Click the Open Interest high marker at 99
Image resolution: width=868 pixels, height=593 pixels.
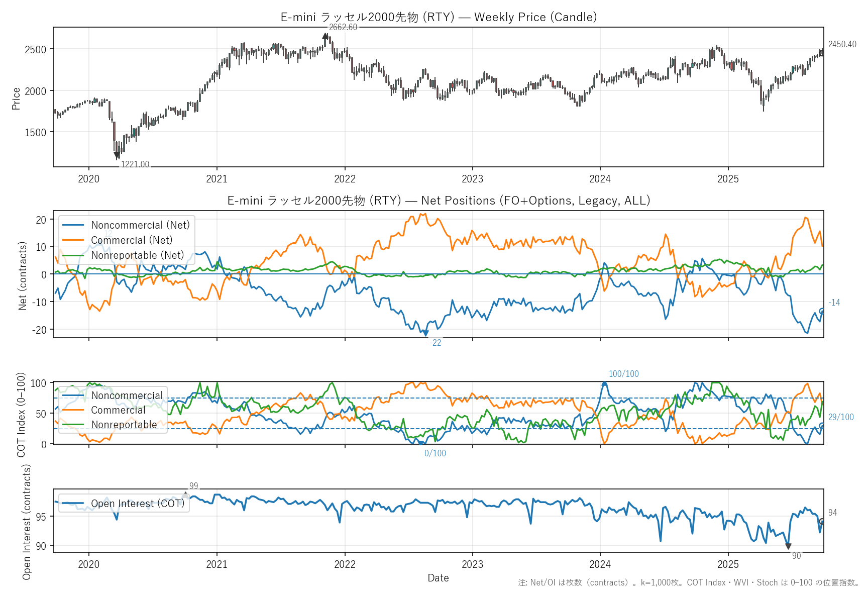185,495
